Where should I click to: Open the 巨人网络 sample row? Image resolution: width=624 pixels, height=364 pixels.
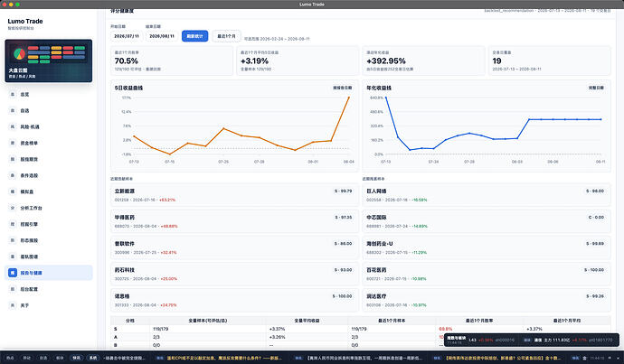[486, 195]
